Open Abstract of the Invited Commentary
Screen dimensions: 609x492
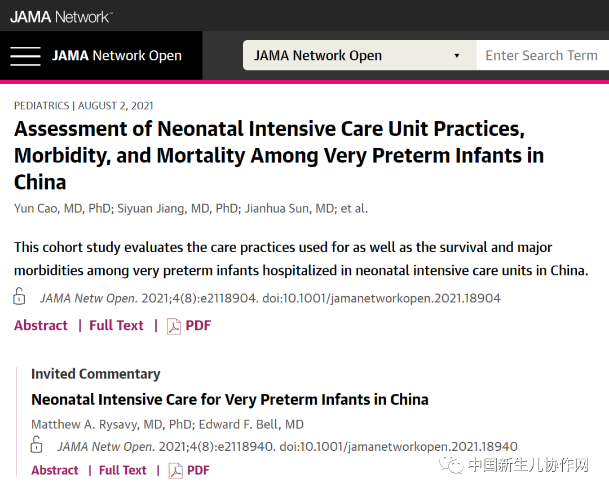click(x=55, y=470)
